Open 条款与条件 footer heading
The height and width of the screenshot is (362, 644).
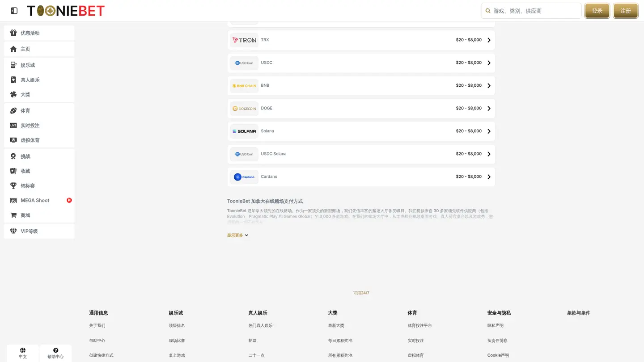(579, 313)
